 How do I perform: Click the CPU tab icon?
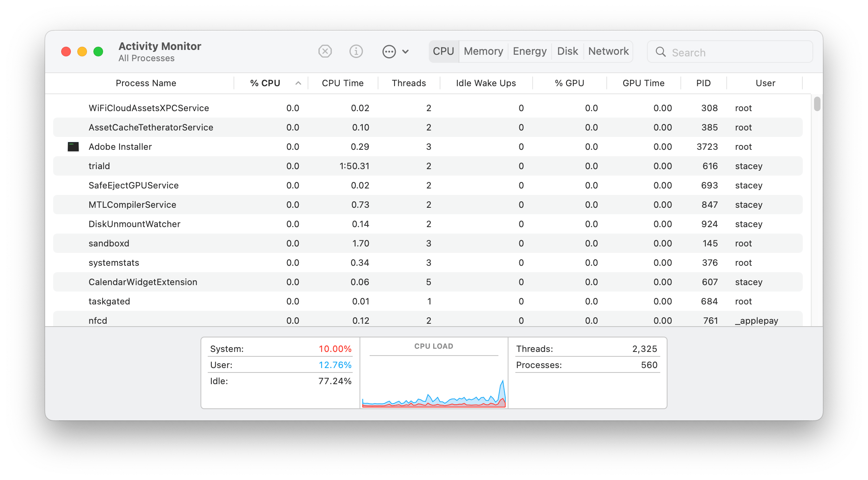click(x=442, y=52)
